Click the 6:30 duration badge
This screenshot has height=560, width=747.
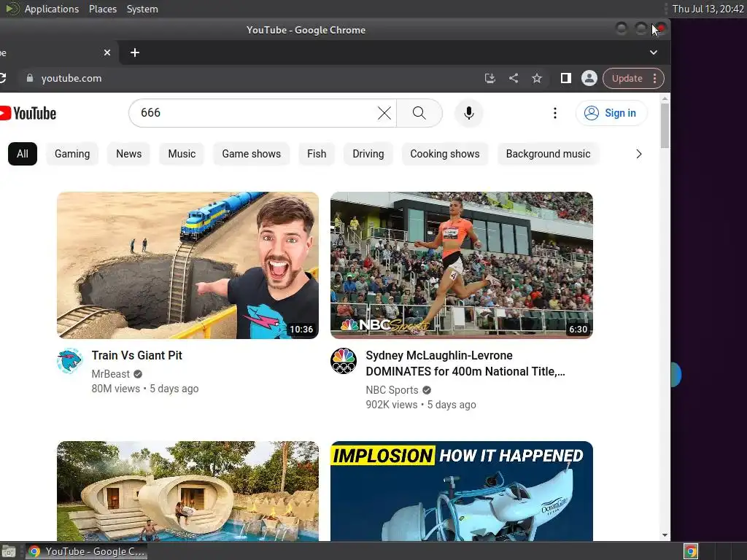coord(578,330)
